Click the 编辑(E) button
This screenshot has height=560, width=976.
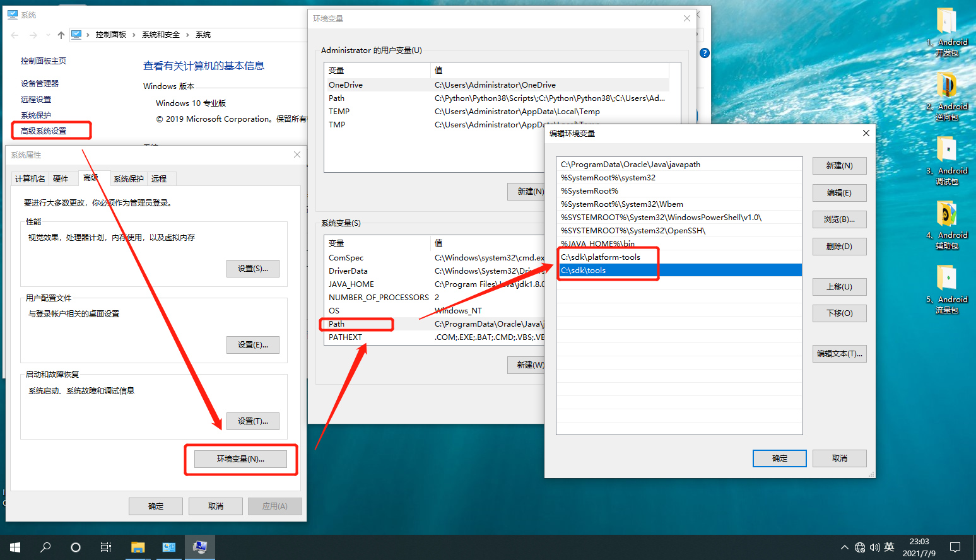click(839, 193)
